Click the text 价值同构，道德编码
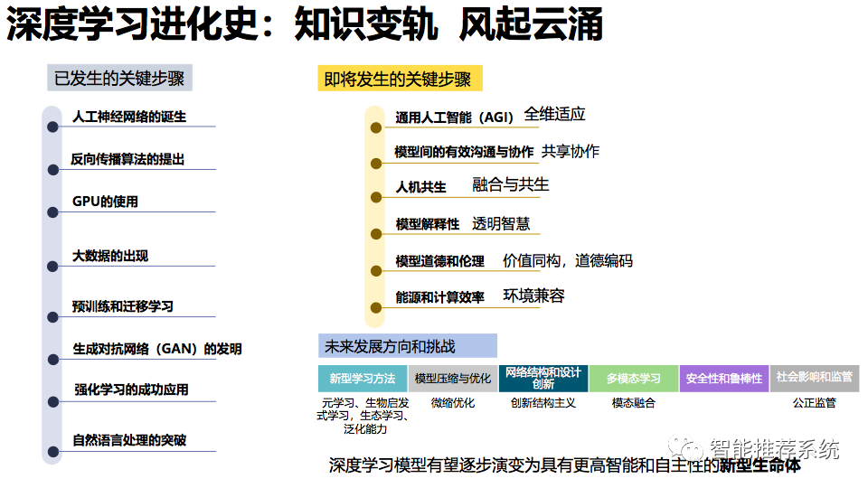This screenshot has height=488, width=868. [x=568, y=260]
